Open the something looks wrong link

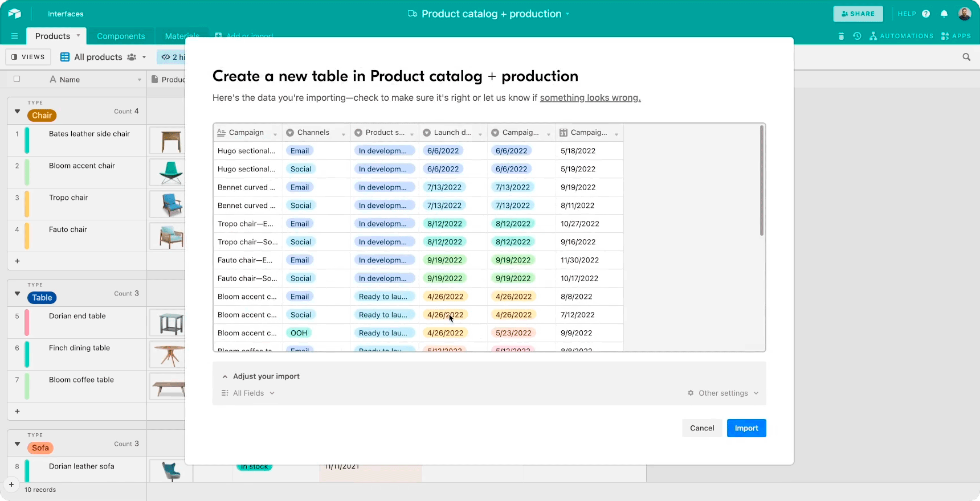pyautogui.click(x=590, y=98)
